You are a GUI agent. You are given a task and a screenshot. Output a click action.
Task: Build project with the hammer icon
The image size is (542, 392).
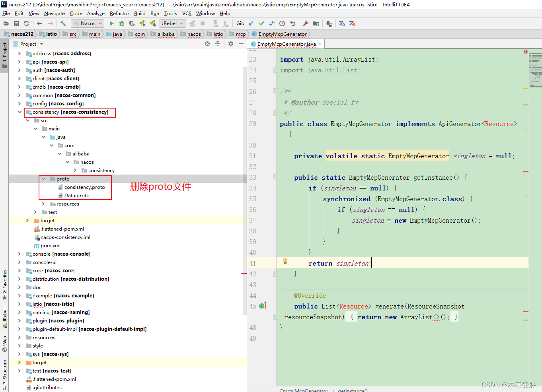tap(63, 23)
